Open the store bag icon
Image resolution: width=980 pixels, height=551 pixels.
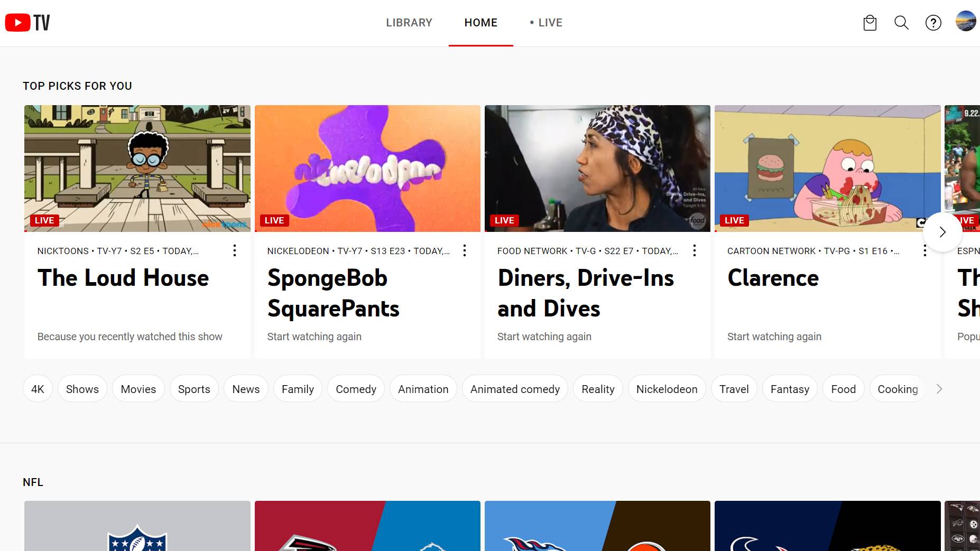[870, 23]
